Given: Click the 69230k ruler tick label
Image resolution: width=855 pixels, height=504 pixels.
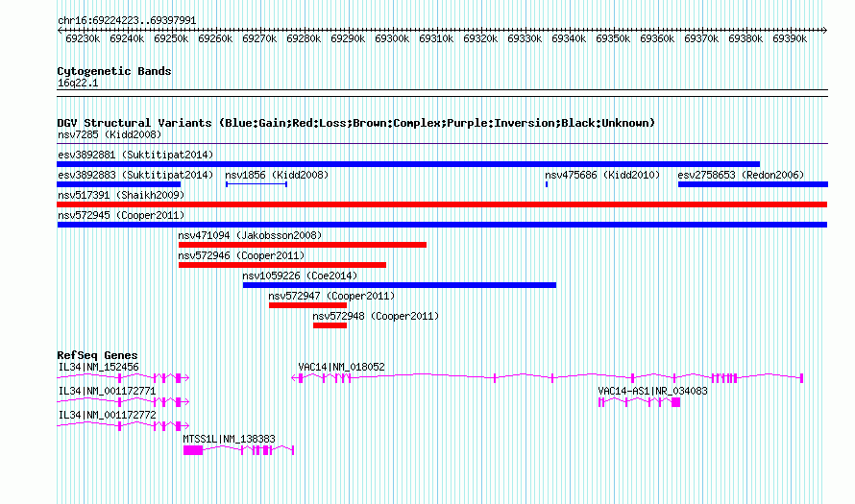Looking at the screenshot, I should pyautogui.click(x=83, y=39).
